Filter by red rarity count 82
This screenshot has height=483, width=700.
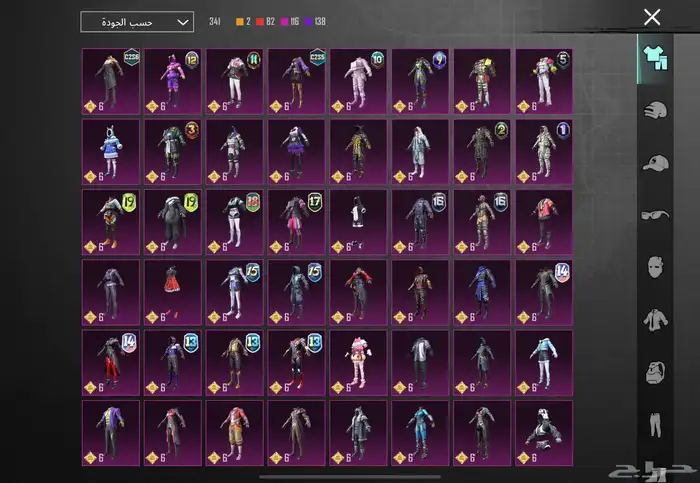pyautogui.click(x=264, y=21)
